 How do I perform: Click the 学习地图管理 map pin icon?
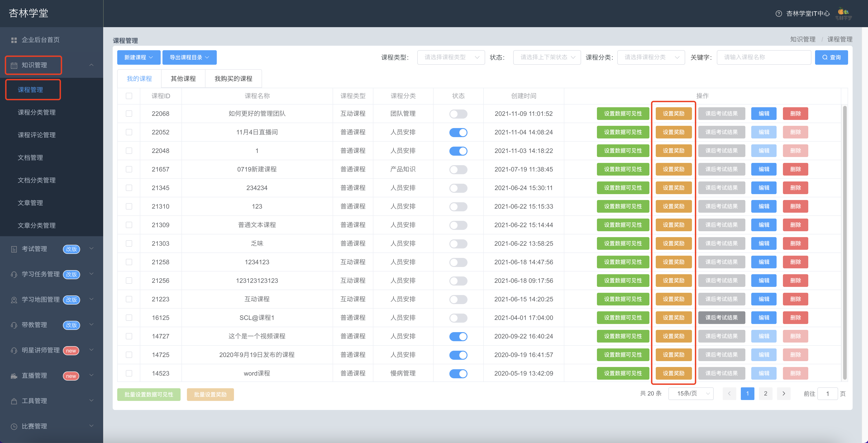coord(14,300)
